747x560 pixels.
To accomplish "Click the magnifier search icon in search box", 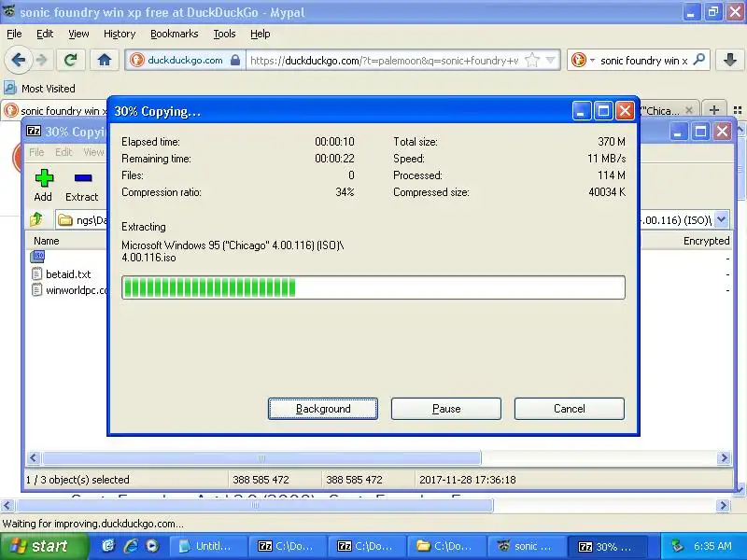I will (x=698, y=60).
